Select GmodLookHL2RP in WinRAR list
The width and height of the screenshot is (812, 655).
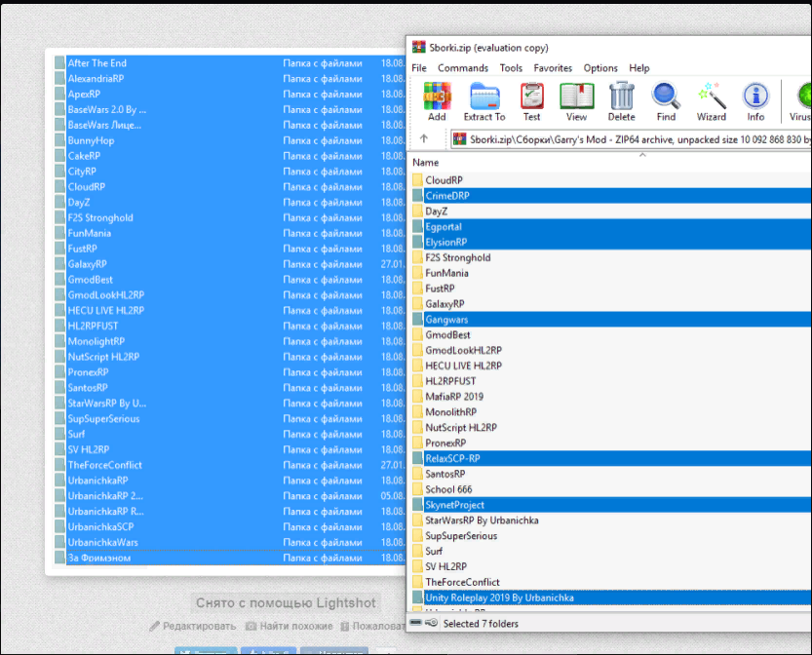(611, 350)
